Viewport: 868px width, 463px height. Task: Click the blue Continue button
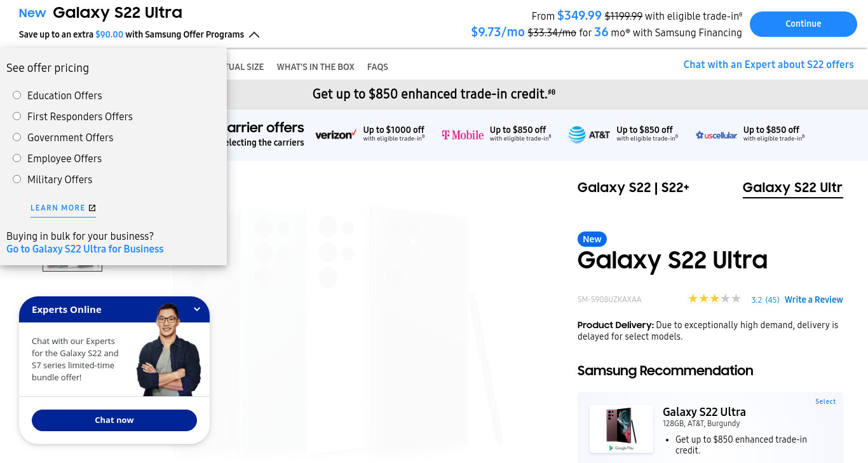click(803, 24)
